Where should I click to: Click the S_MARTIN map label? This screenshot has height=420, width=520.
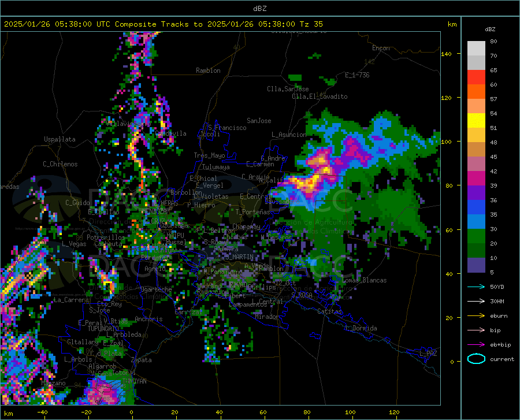click(x=239, y=257)
